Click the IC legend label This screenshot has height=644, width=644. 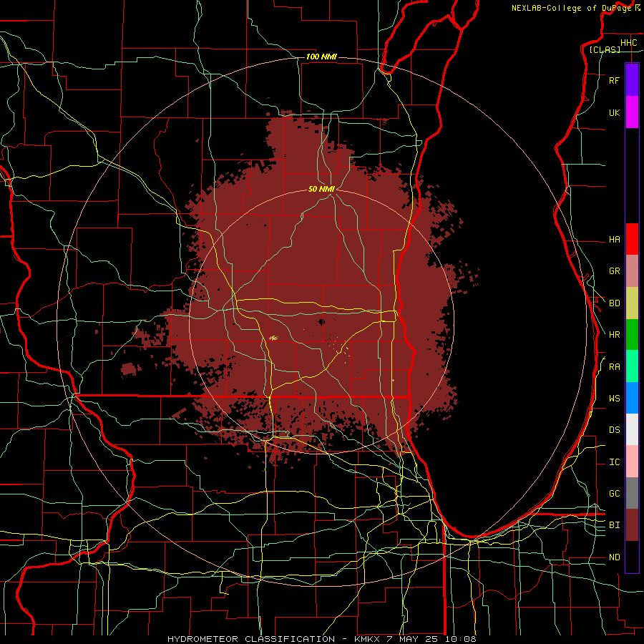[x=614, y=462]
